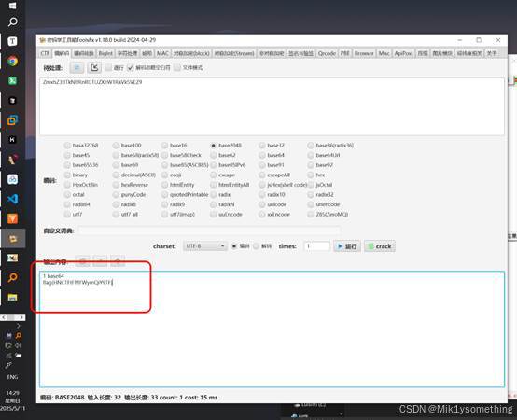Image resolution: width=517 pixels, height=420 pixels.
Task: Open the Qrcode tab
Action: [x=327, y=53]
